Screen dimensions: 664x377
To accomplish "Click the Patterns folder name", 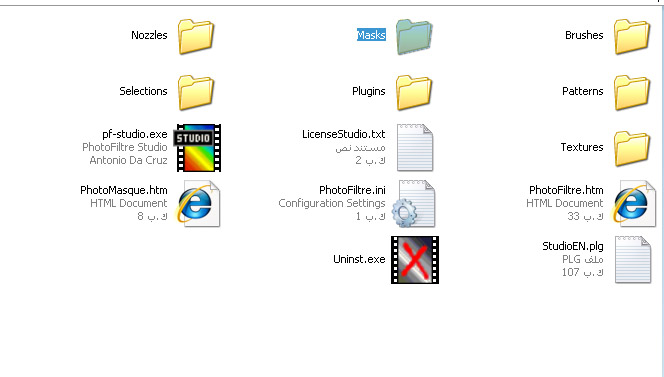I will pos(583,91).
